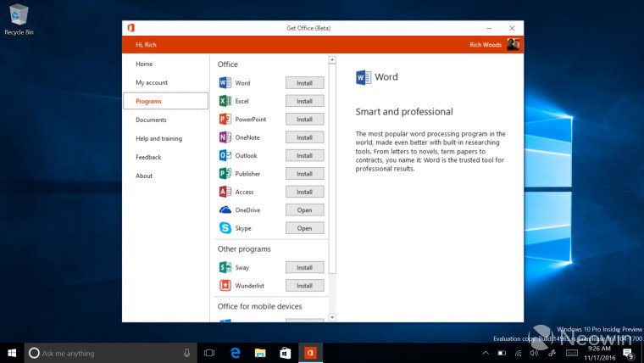644x363 pixels.
Task: Select the Access icon
Action: (x=225, y=192)
